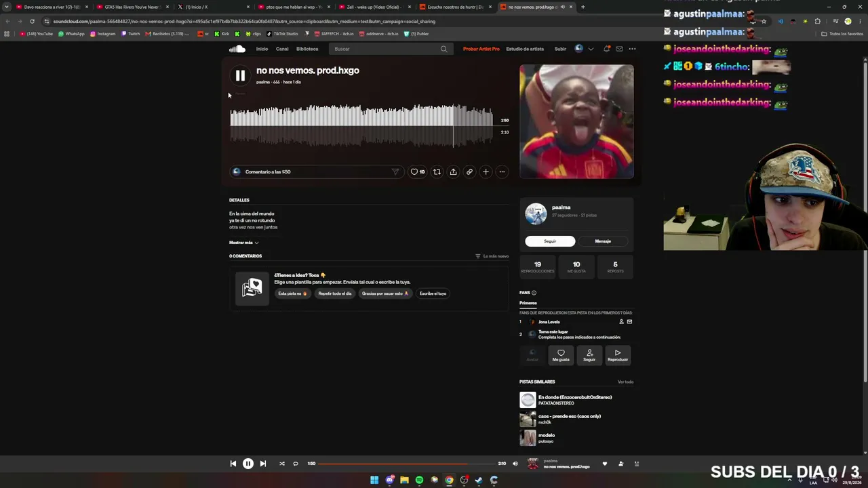Toggle shuffle in the player bar

pos(282,464)
